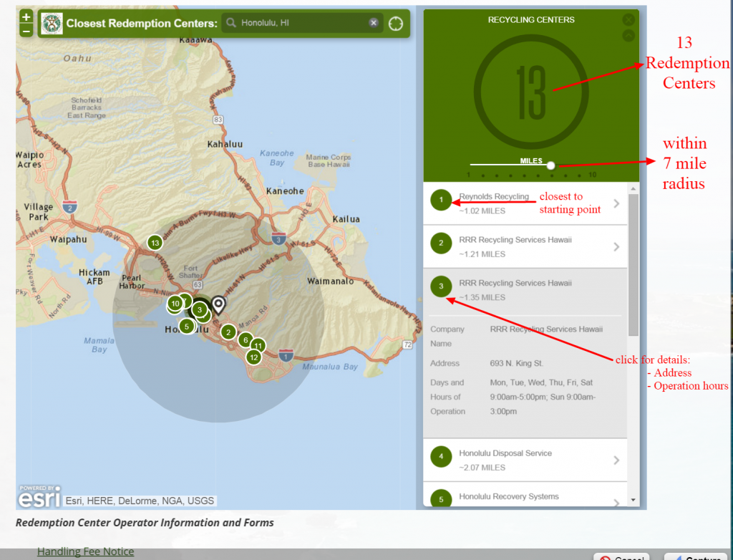
Task: Set radius slider to 10 miles
Action: [592, 175]
